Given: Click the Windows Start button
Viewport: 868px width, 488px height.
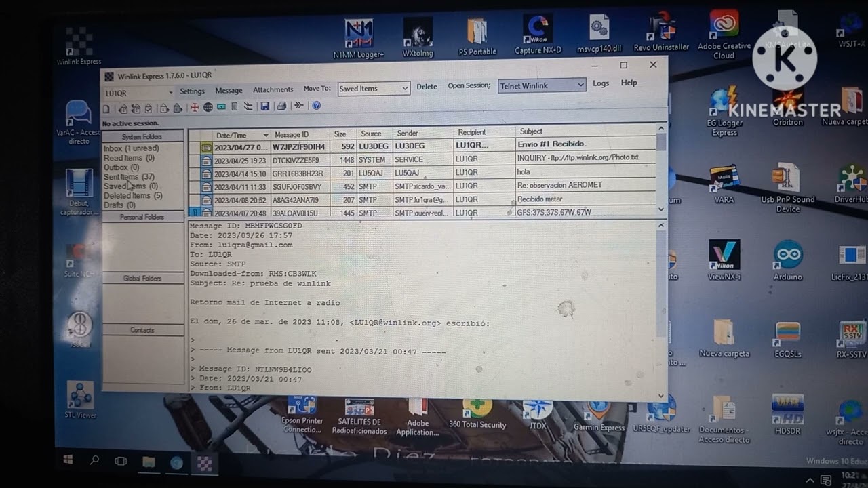Looking at the screenshot, I should tap(68, 460).
